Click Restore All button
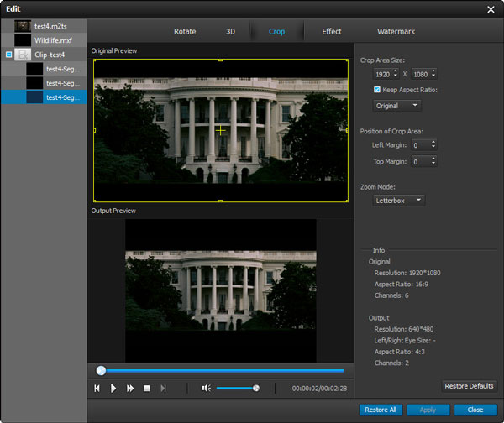This screenshot has width=504, height=423. [381, 410]
